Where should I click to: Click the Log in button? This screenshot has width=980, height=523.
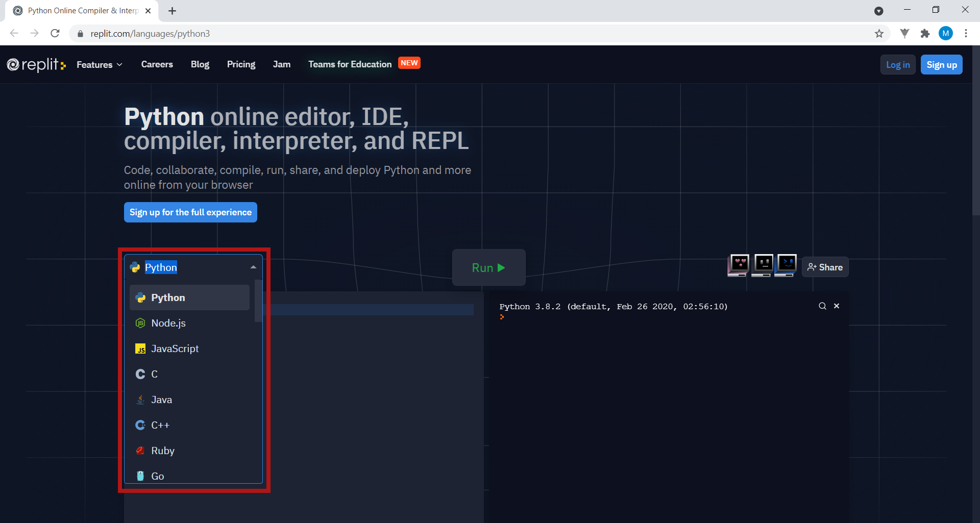click(x=897, y=65)
